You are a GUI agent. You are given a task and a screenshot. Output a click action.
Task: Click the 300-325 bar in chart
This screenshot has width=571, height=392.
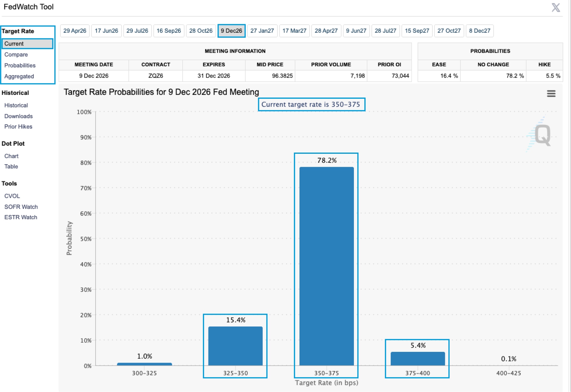[145, 364]
